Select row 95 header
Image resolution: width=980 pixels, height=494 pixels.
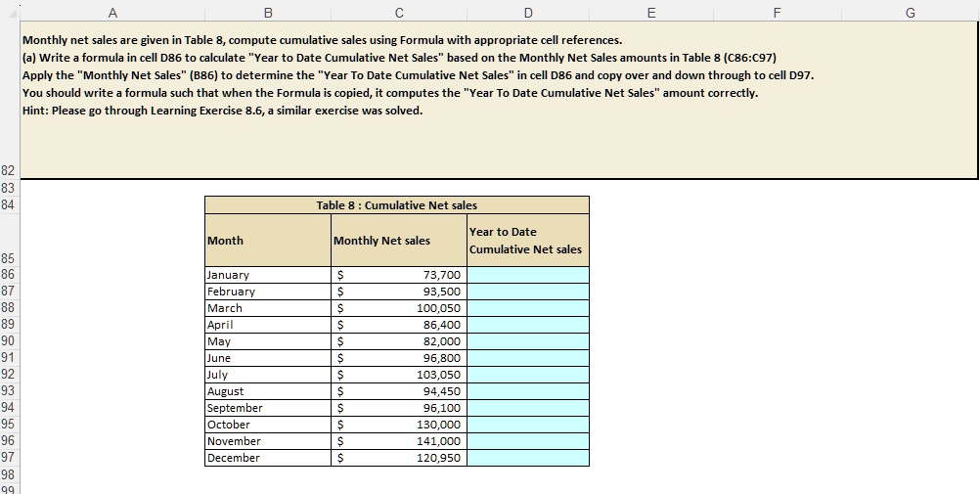tap(10, 424)
